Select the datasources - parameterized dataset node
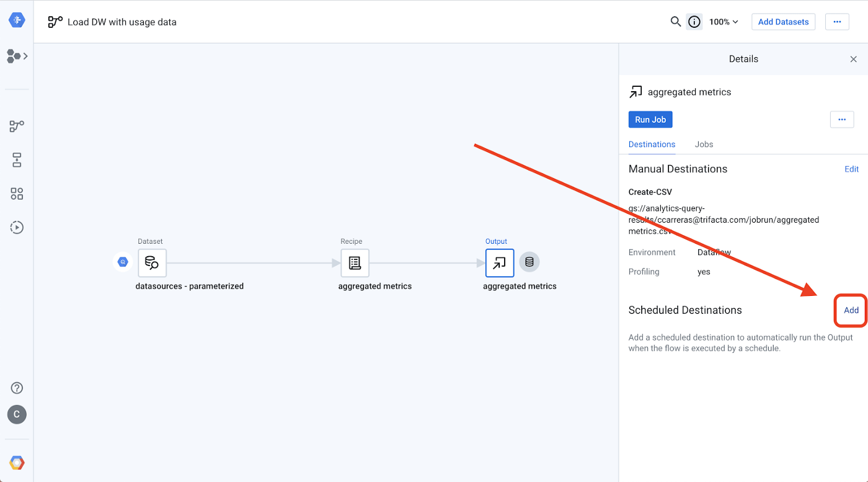 click(152, 263)
